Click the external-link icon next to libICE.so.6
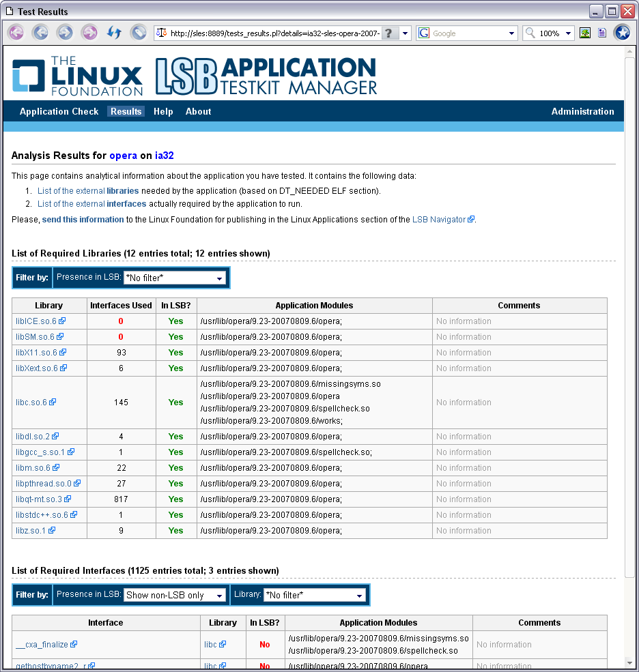639x672 pixels. (x=62, y=321)
